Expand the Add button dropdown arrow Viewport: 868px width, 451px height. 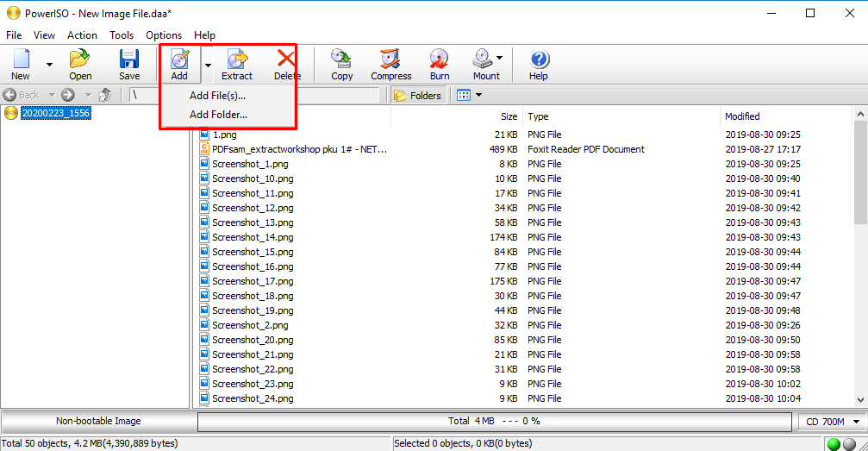[208, 65]
